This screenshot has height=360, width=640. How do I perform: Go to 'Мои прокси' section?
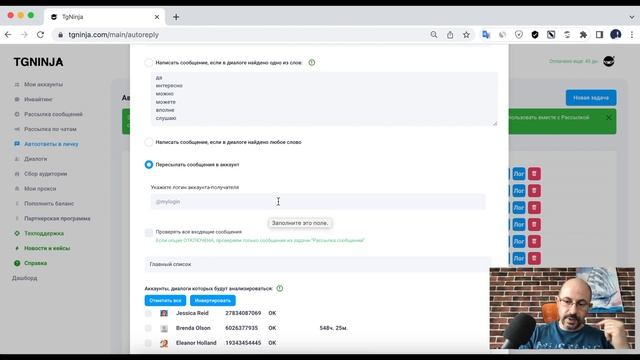(x=40, y=189)
